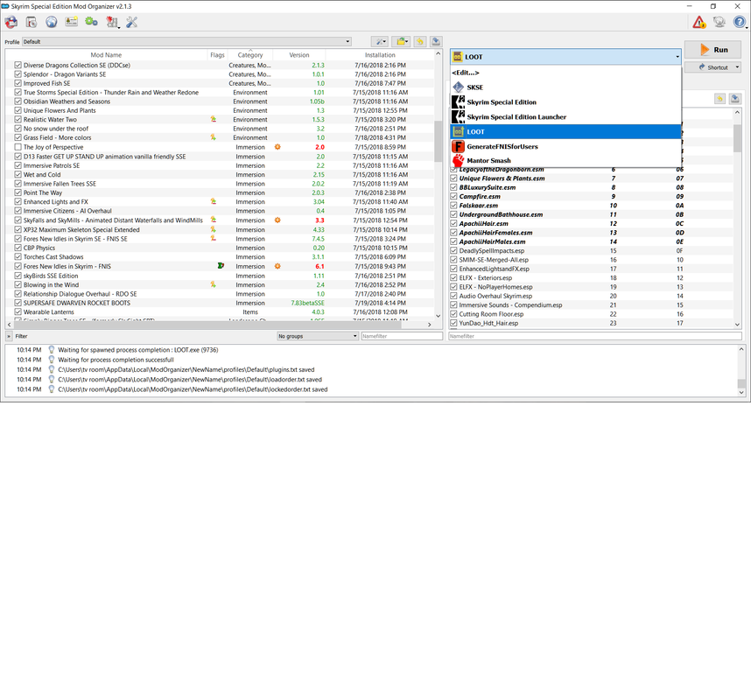
Task: Toggle Falskaar.esm plugin checkbox
Action: click(x=453, y=206)
